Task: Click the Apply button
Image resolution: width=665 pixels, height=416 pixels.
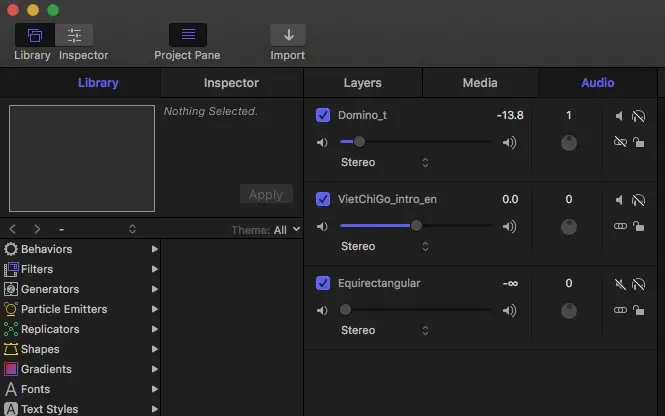Action: [266, 194]
